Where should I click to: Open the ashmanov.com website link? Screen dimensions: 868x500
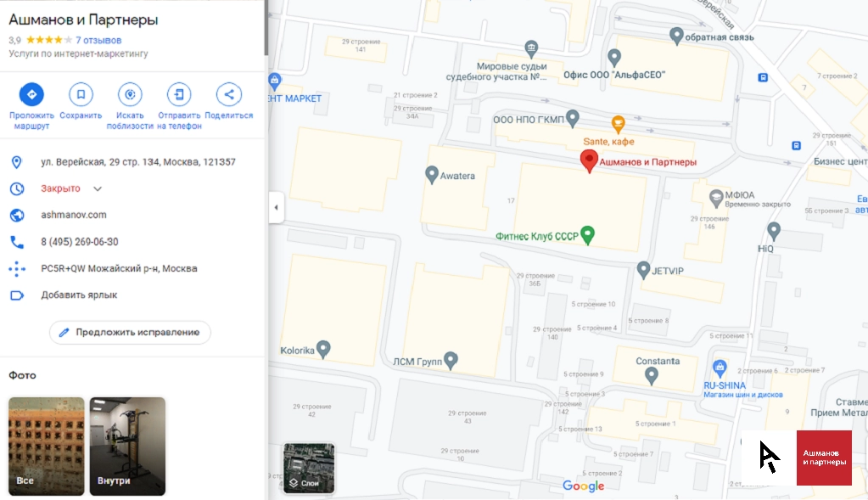click(x=74, y=215)
